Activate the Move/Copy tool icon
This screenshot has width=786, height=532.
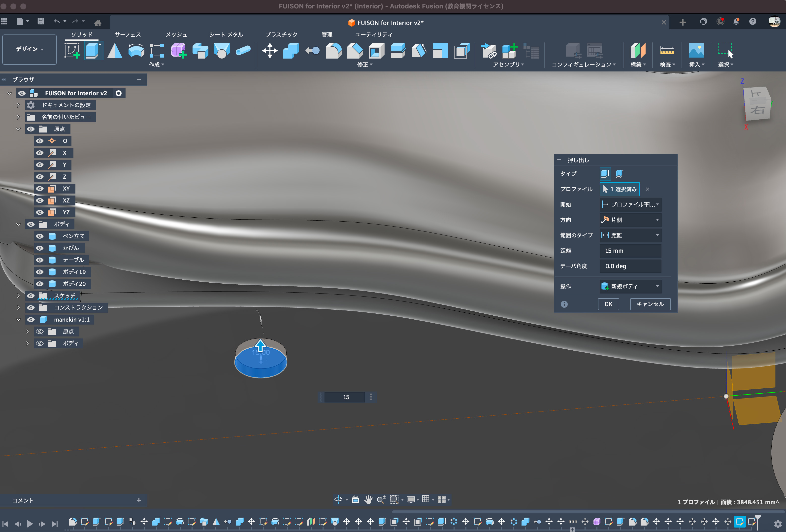269,51
